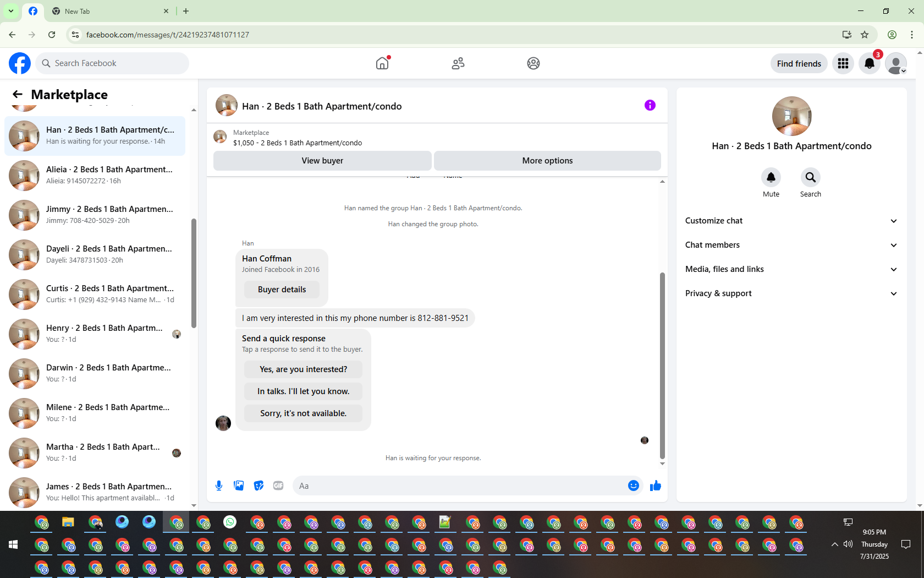The width and height of the screenshot is (924, 578).
Task: Open the Windows notification center
Action: click(x=906, y=544)
